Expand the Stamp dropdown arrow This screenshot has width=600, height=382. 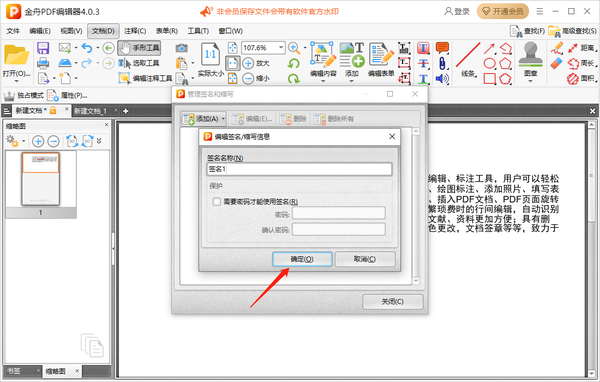coord(530,81)
